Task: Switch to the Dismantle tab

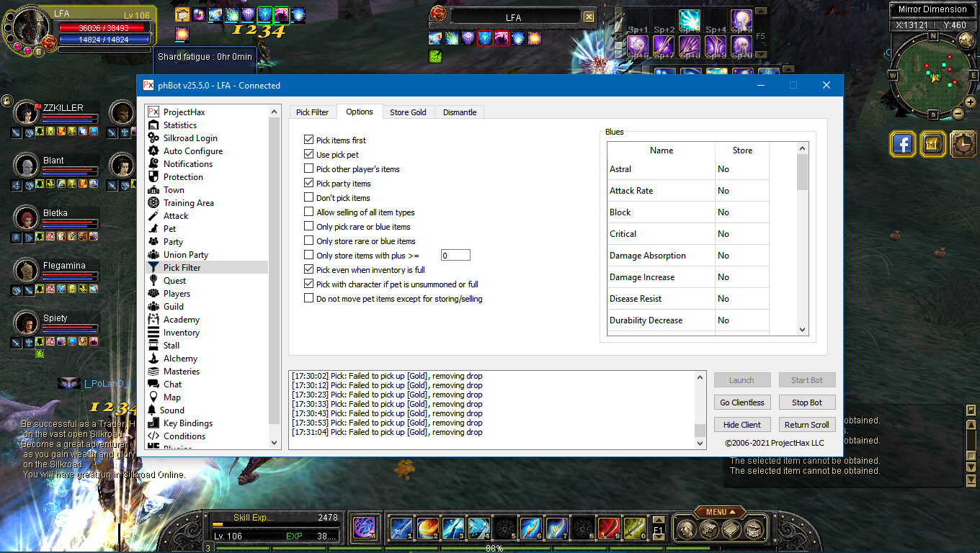Action: coord(460,112)
